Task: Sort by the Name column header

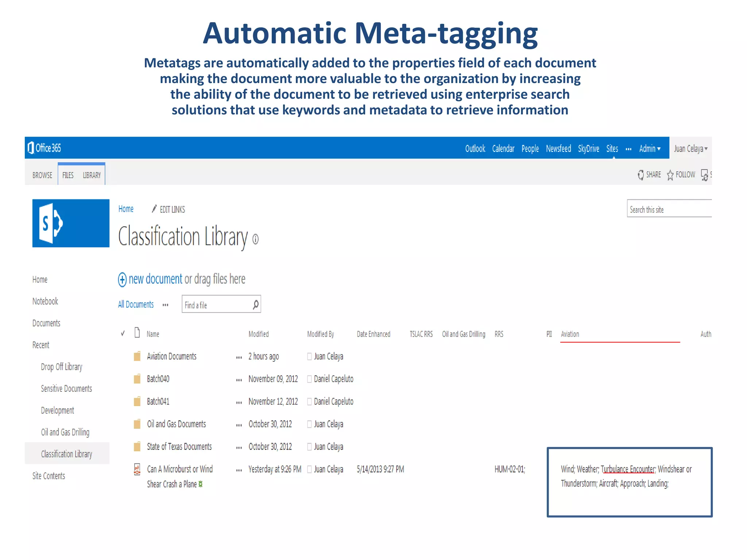Action: coord(153,334)
